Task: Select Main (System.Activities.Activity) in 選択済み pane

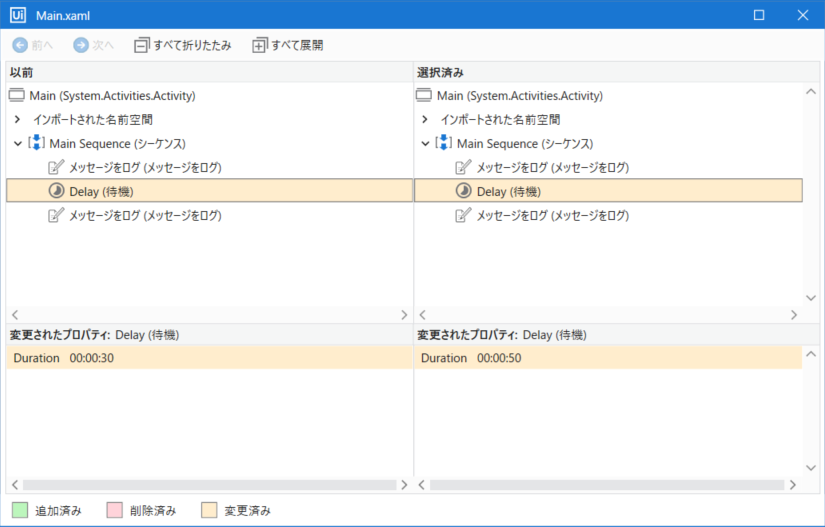Action: click(x=520, y=96)
